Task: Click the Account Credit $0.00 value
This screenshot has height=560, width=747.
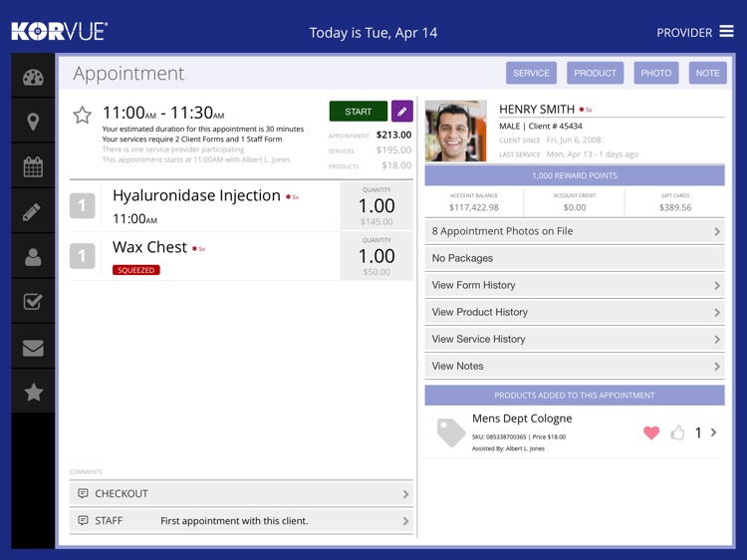Action: tap(575, 207)
